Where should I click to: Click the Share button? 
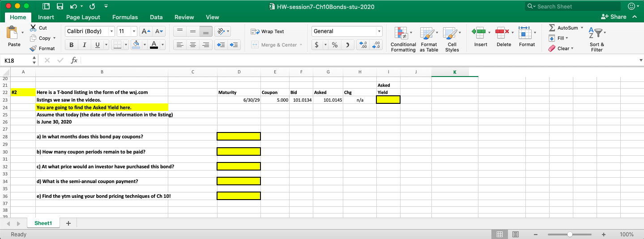(614, 17)
